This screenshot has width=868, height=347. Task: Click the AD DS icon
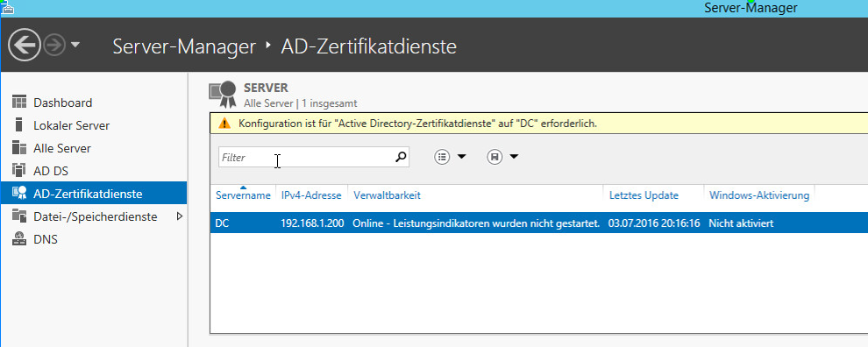tap(19, 171)
